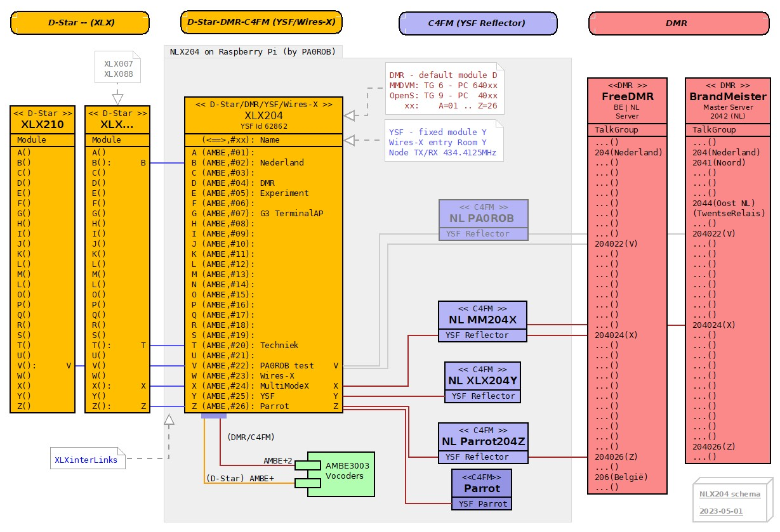Screen dimensions: 780x532
Task: Click "204(Nederland)" in the FreeDMR list
Action: tap(628, 152)
